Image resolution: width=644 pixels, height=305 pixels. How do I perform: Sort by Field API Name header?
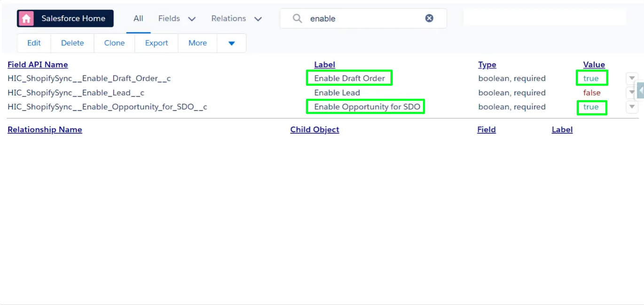pos(38,64)
